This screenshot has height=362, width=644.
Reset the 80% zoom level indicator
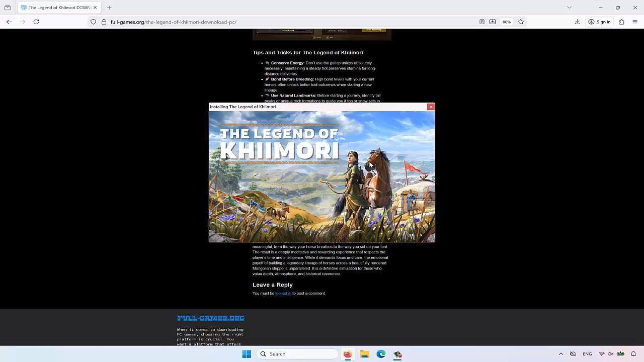[506, 22]
